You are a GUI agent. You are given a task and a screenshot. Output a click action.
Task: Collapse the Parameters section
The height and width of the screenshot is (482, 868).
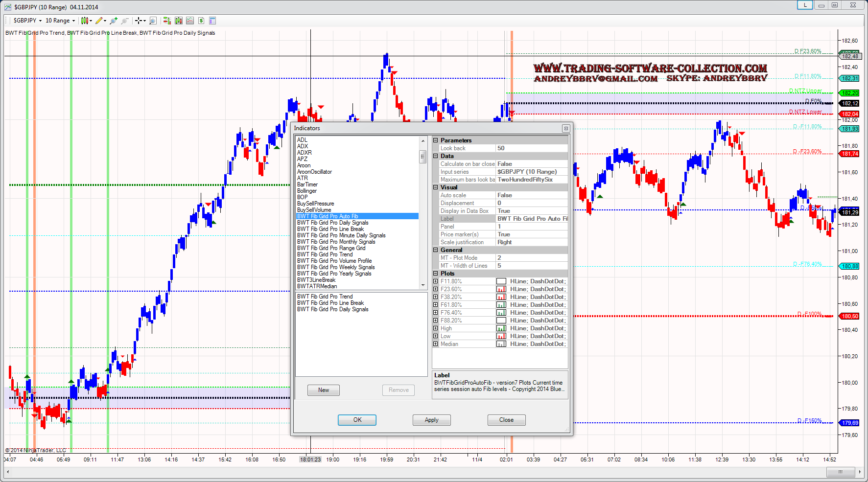[x=436, y=140]
